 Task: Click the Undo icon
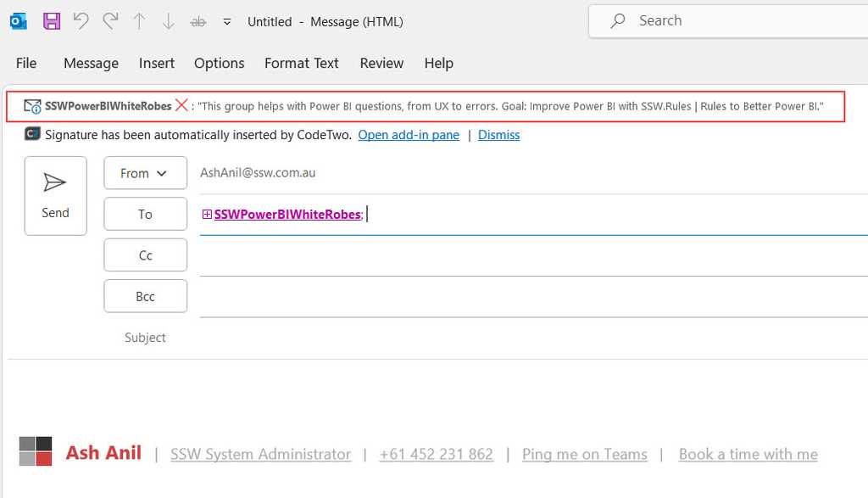(x=81, y=20)
